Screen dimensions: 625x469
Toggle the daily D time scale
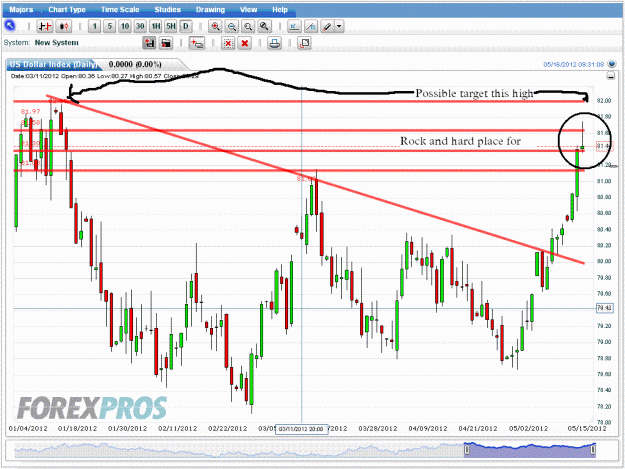click(186, 27)
